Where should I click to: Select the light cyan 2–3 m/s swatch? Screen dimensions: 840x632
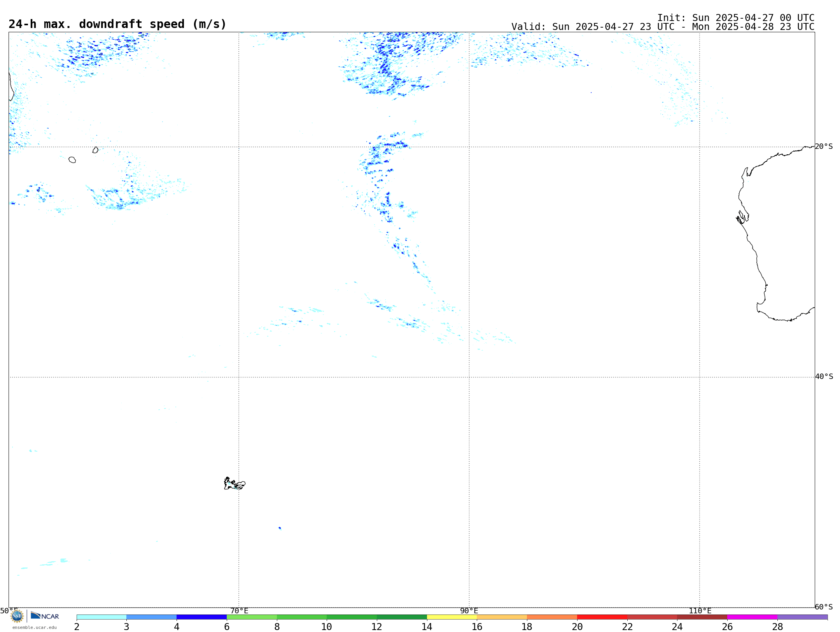point(101,617)
